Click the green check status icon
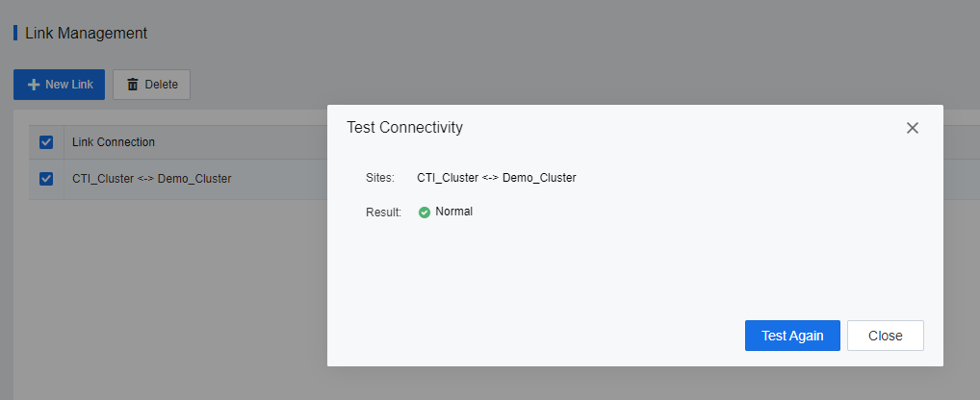Screen dimensions: 980x400 (425, 212)
